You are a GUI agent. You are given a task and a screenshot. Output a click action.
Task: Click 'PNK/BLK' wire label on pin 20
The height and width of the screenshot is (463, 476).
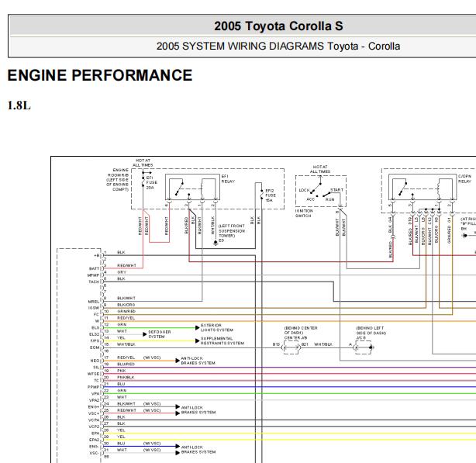[x=126, y=378]
